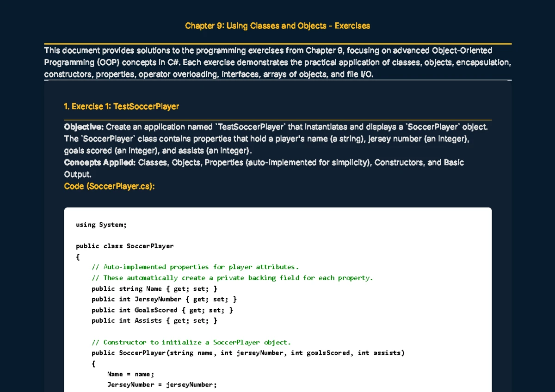Click the bold 'Objective:' label
Image resolution: width=555 pixels, height=392 pixels.
(x=84, y=127)
